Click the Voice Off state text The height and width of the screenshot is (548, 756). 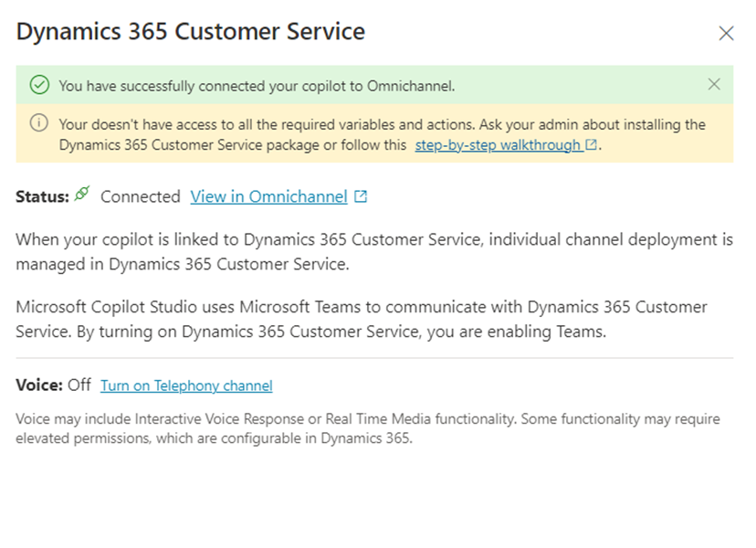(x=79, y=385)
